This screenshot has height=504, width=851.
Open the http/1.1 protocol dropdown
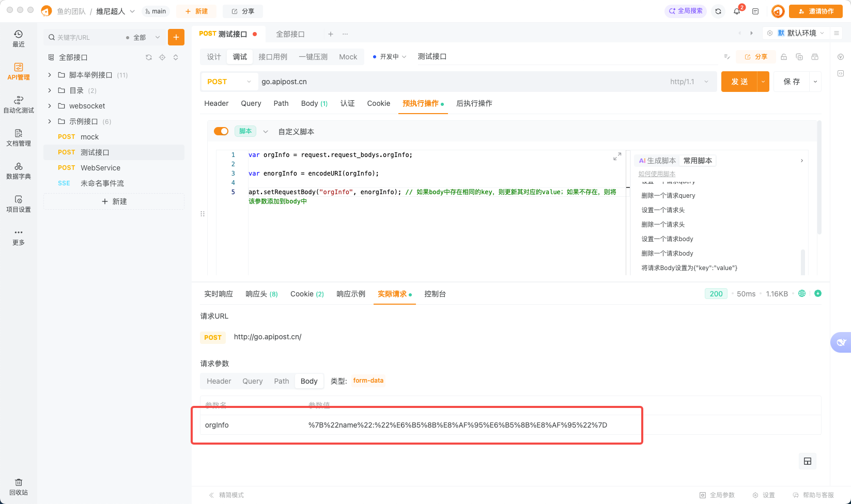pos(690,82)
